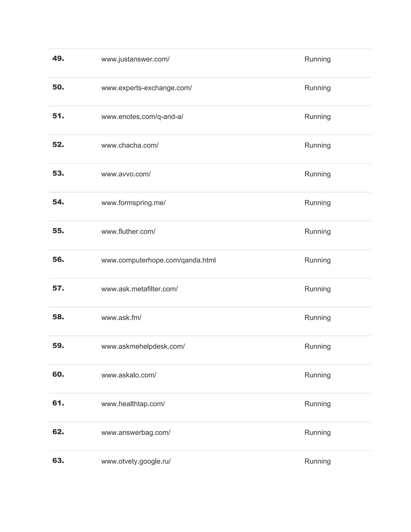Click the Running status for ask.fm
Image resolution: width=411 pixels, height=532 pixels.
[x=317, y=318]
